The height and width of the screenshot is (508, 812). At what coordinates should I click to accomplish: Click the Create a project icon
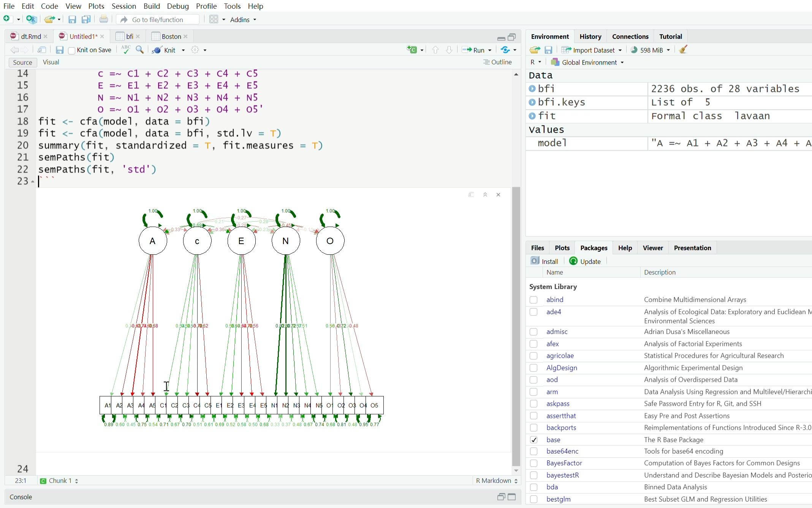click(x=32, y=19)
